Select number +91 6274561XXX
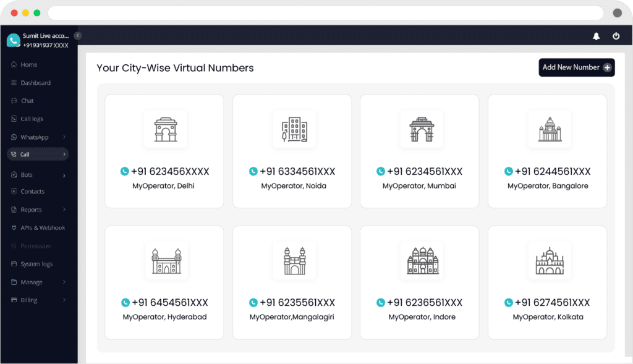This screenshot has height=364, width=633. click(x=553, y=303)
